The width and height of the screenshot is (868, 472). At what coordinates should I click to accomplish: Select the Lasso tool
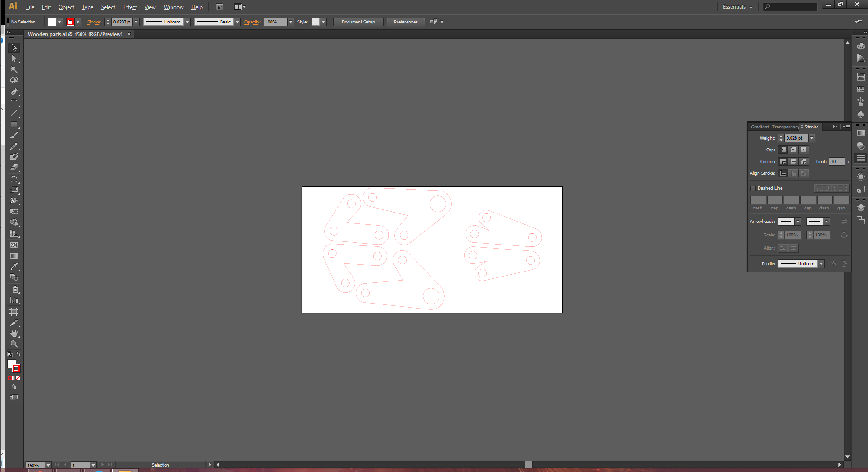[x=14, y=81]
